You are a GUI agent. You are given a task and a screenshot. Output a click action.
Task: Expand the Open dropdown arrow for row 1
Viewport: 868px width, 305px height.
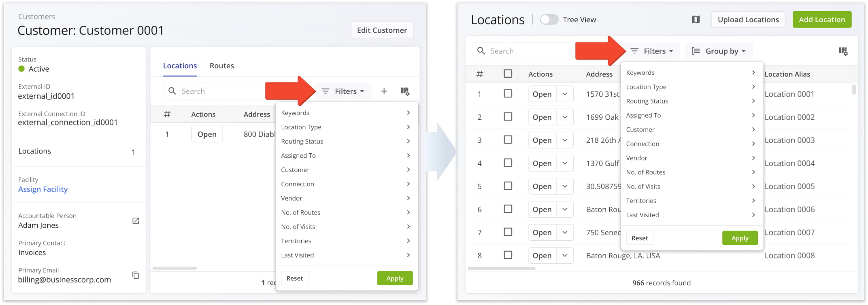565,94
